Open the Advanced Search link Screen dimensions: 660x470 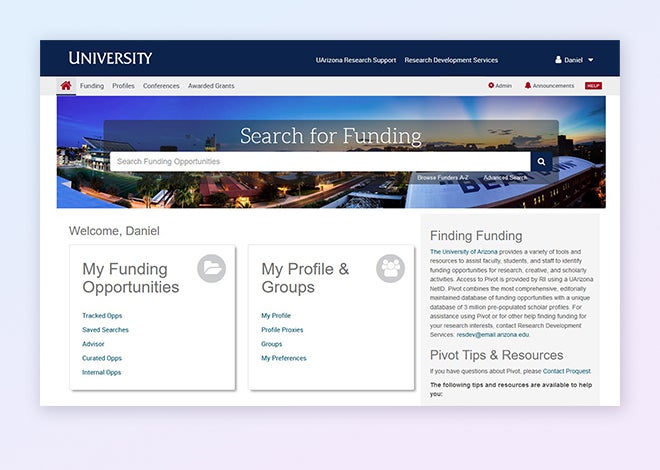click(505, 178)
